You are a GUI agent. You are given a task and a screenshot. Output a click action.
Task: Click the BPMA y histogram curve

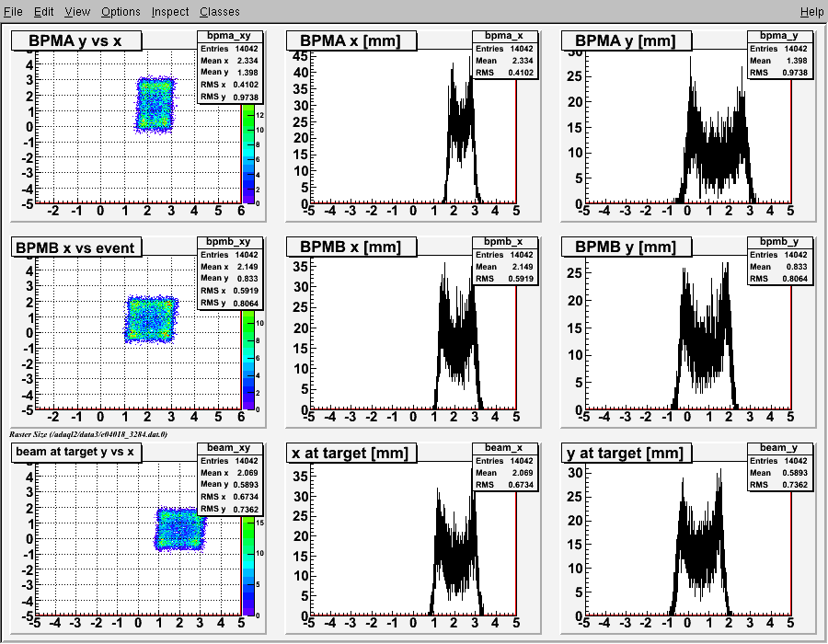point(717,151)
